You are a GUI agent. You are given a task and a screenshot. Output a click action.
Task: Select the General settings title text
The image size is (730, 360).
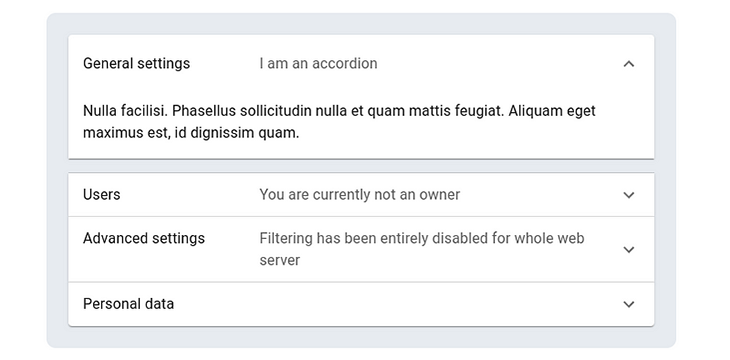click(x=136, y=63)
